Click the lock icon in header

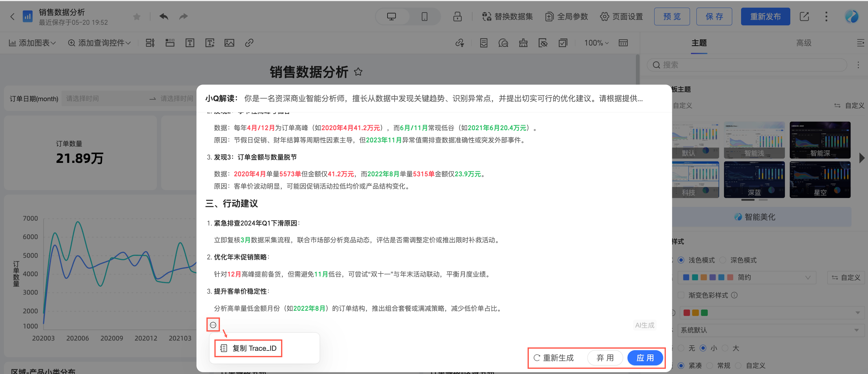[x=457, y=16]
